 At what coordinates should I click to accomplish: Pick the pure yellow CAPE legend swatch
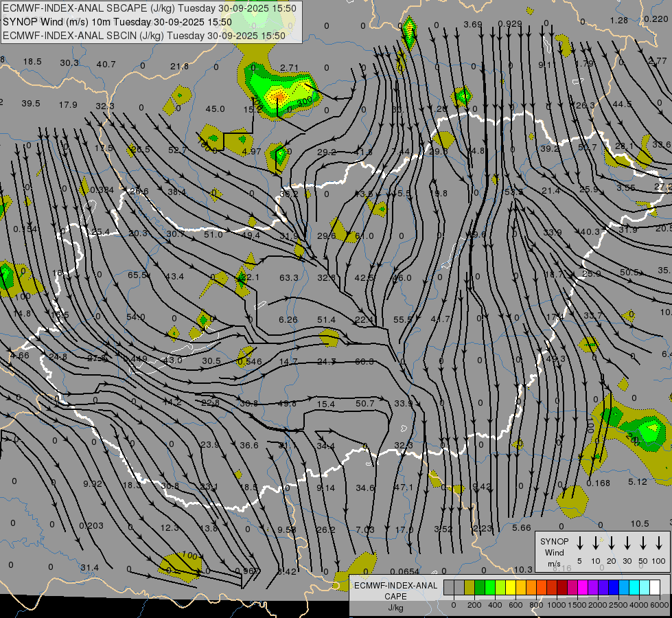tap(511, 587)
